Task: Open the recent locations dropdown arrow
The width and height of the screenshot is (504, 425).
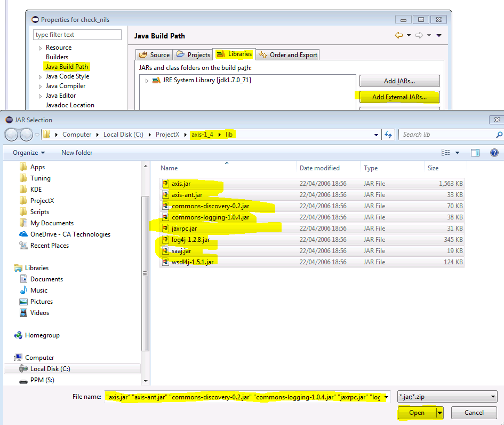Action: tap(37, 135)
